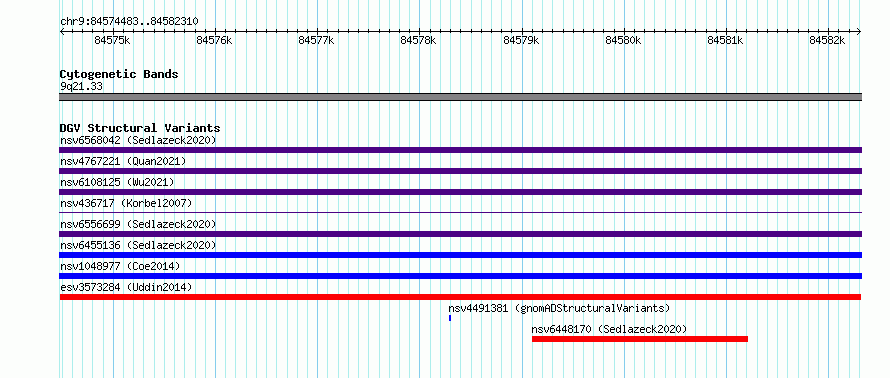Click the nsv6556699 (Sedlazeck2020) label
This screenshot has width=890, height=378.
point(138,224)
